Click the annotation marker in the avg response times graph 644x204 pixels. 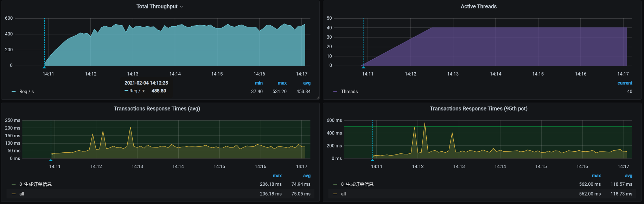[51, 160]
